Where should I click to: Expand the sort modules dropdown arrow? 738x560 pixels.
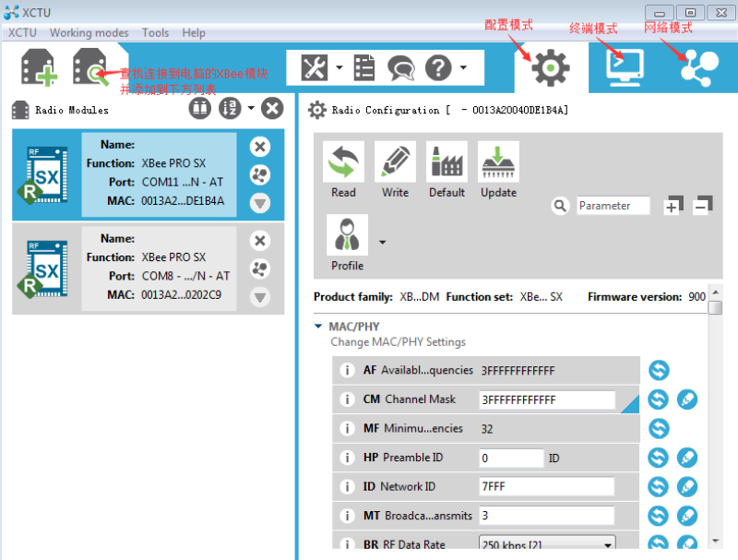pyautogui.click(x=251, y=109)
